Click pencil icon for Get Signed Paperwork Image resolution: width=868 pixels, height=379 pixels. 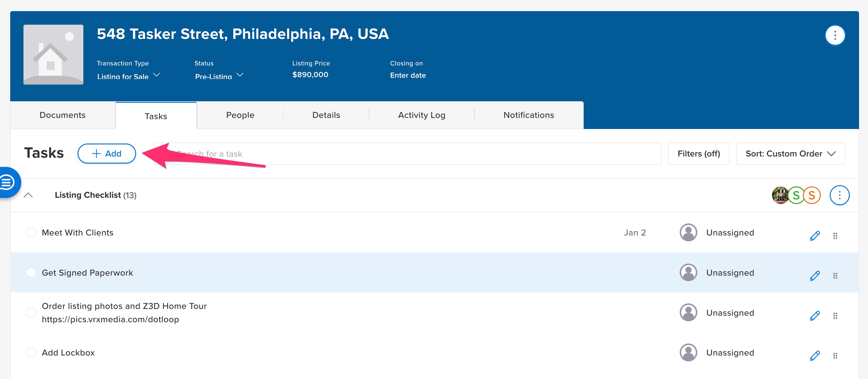click(x=814, y=276)
